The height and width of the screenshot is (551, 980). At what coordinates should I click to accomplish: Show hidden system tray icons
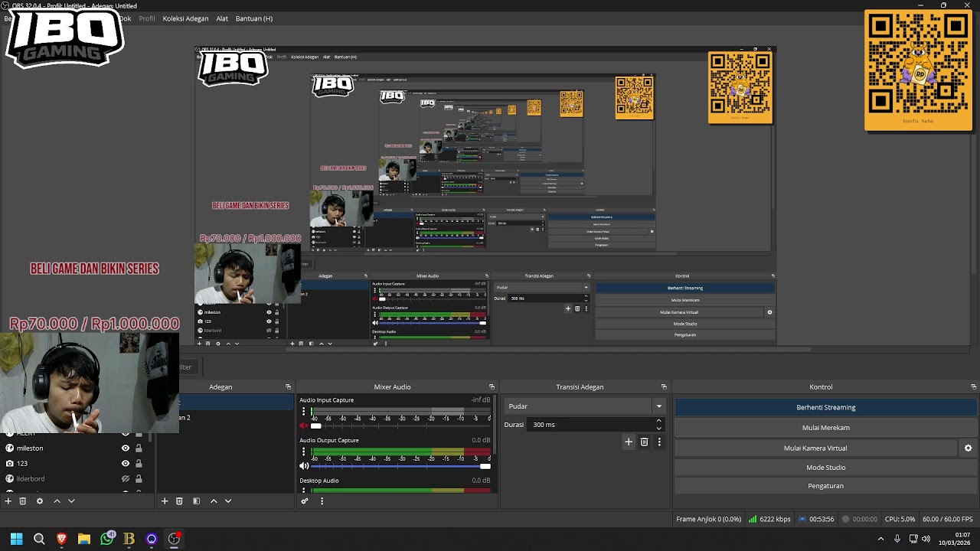(x=880, y=539)
